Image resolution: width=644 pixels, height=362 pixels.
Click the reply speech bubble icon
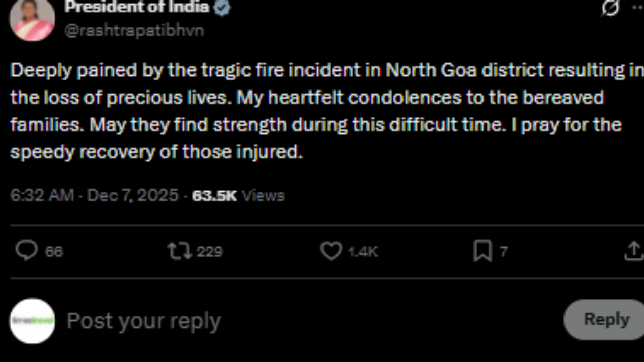(26, 250)
